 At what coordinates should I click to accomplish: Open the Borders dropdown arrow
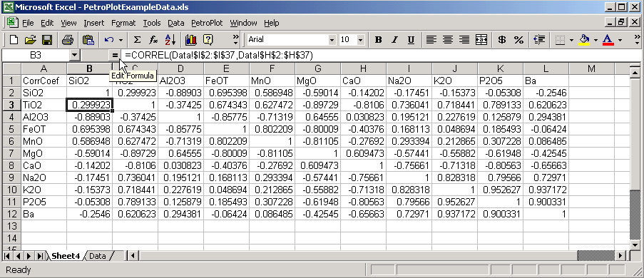(x=571, y=40)
